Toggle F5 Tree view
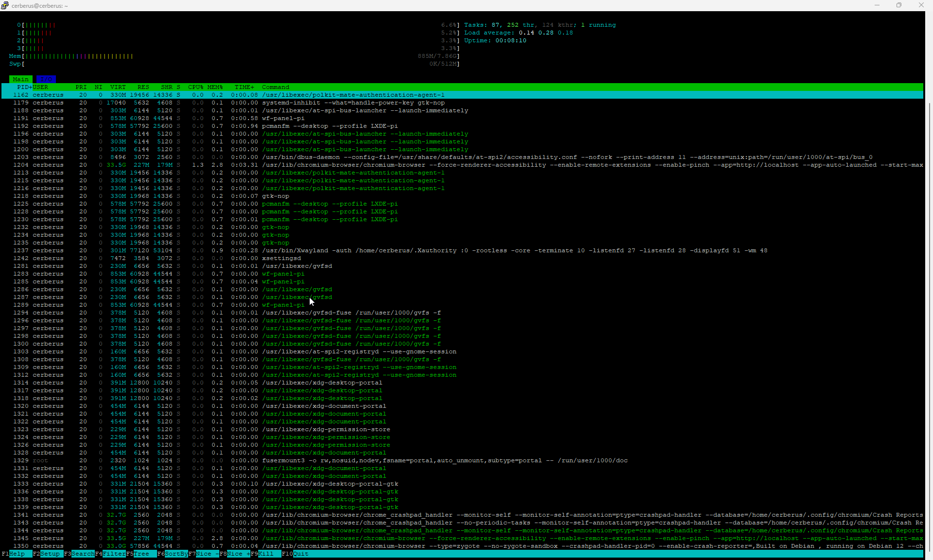This screenshot has height=560, width=933. pyautogui.click(x=141, y=554)
